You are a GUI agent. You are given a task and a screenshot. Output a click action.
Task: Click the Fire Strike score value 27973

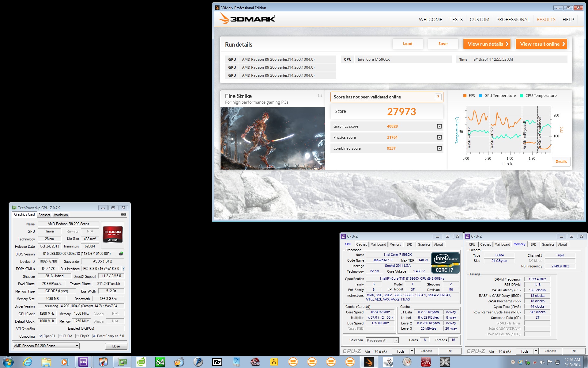pyautogui.click(x=401, y=112)
